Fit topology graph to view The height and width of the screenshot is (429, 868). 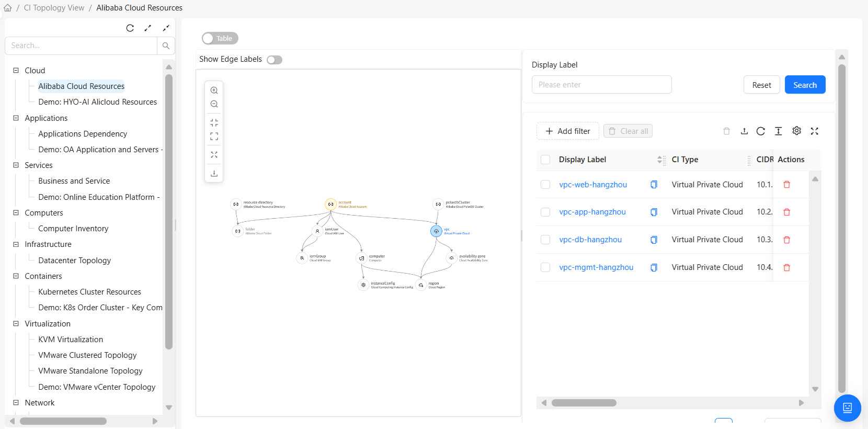[214, 122]
